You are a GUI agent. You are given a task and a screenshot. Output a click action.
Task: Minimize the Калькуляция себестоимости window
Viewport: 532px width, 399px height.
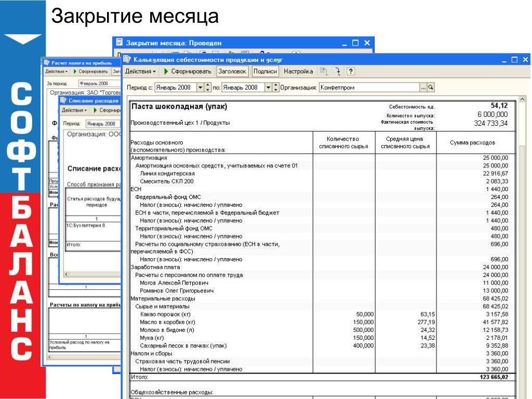[x=504, y=60]
